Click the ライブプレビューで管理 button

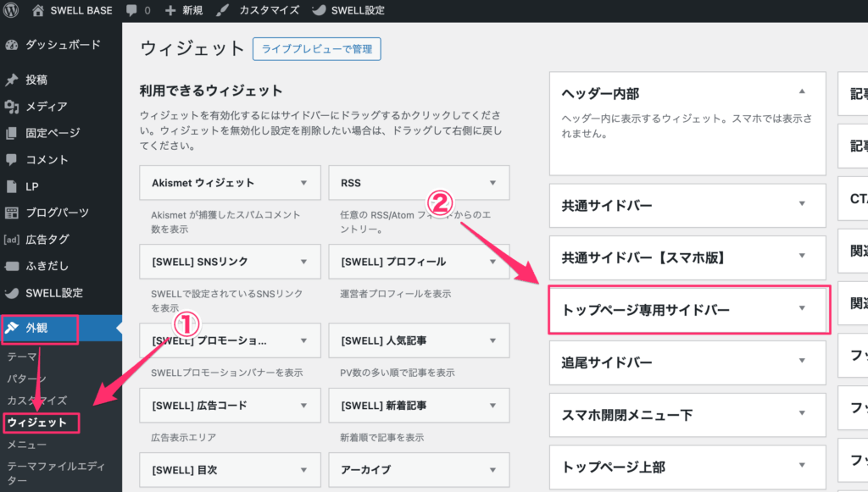(x=316, y=49)
